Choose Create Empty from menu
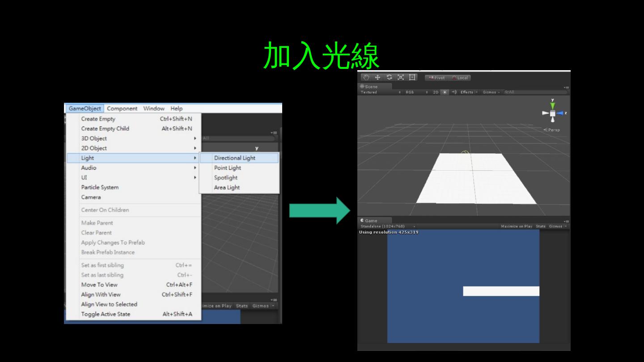644x362 pixels. pyautogui.click(x=134, y=119)
